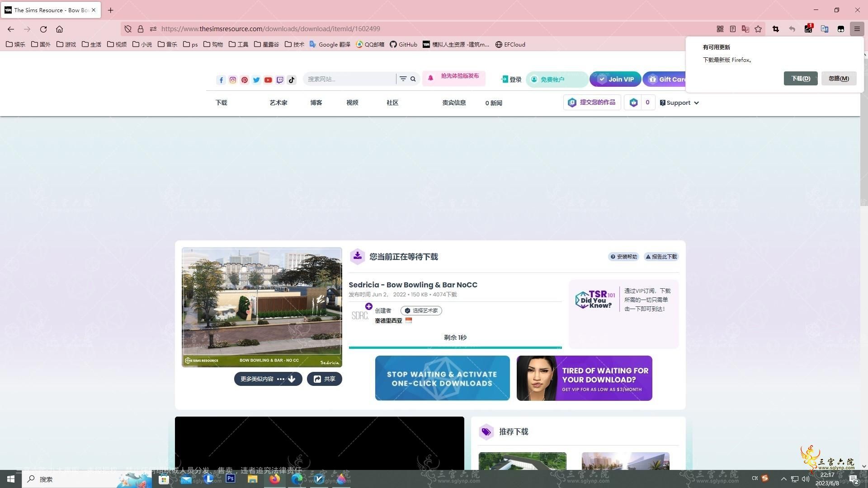Open the Twitter social icon
Viewport: 868px width, 488px height.
(256, 80)
